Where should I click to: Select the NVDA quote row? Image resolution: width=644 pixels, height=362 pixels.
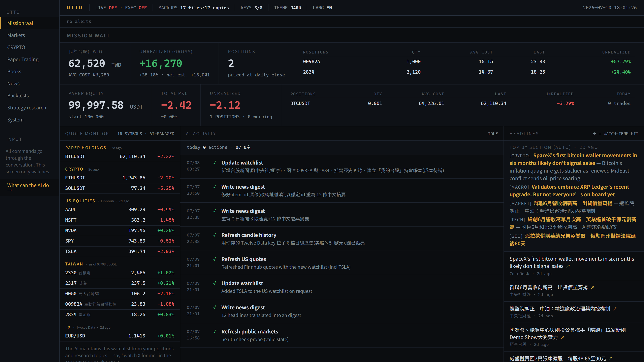[x=120, y=231]
